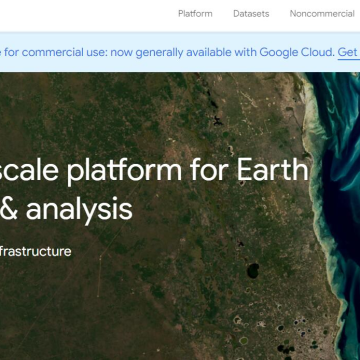Open the Noncommercial menu item
Viewport: 360px width, 360px height.
coord(322,14)
